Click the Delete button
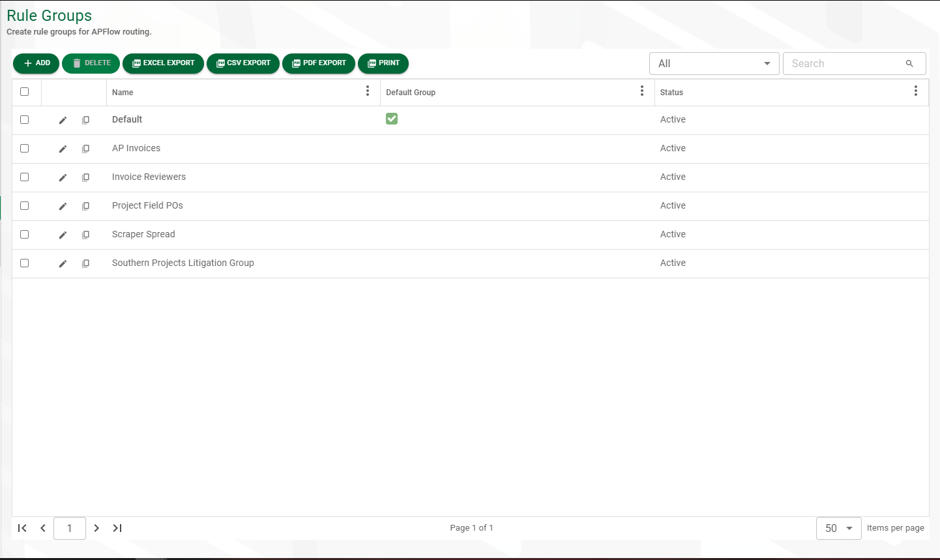The width and height of the screenshot is (940, 560). (x=91, y=63)
